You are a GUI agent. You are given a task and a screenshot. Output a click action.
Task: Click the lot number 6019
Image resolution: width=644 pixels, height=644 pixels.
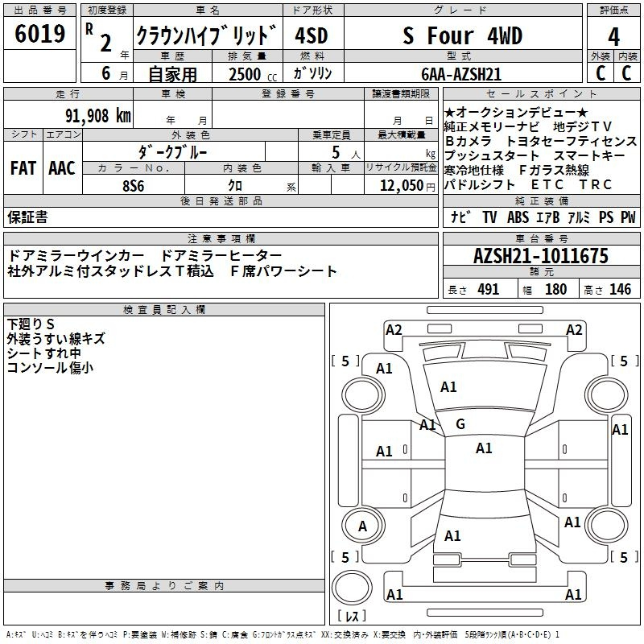coord(40,35)
